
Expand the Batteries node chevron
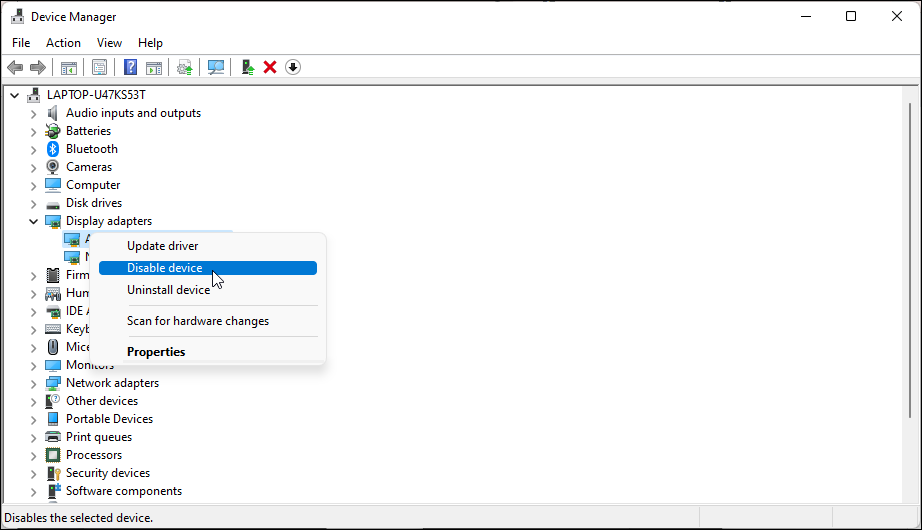pyautogui.click(x=34, y=132)
